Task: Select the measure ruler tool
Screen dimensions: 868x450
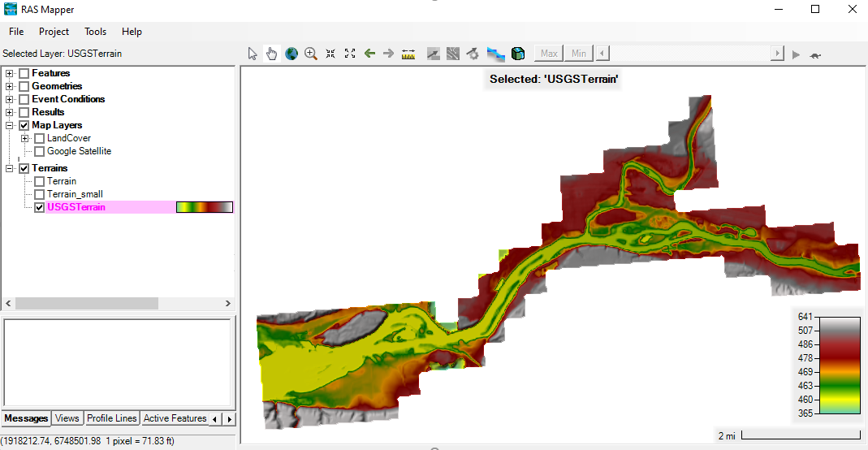Action: [x=408, y=54]
